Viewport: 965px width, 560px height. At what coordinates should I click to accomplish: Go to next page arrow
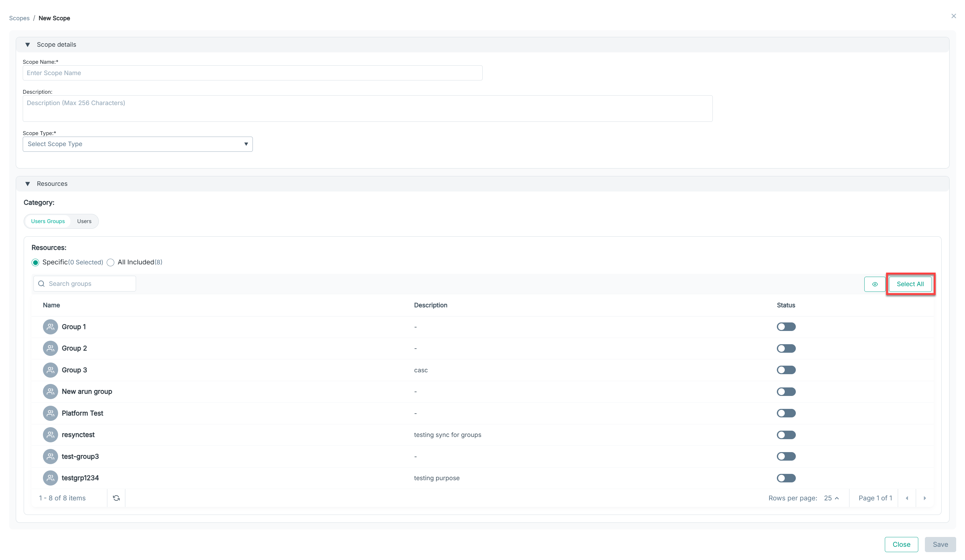tap(924, 498)
